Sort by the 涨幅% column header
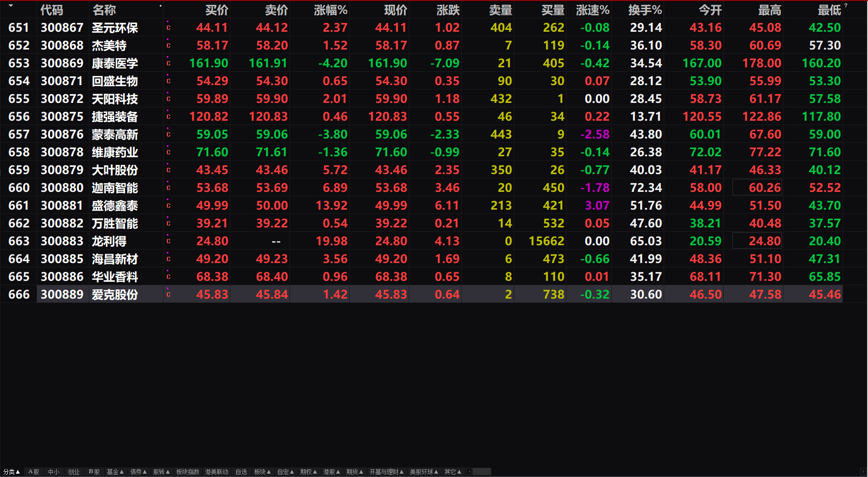 pyautogui.click(x=331, y=10)
